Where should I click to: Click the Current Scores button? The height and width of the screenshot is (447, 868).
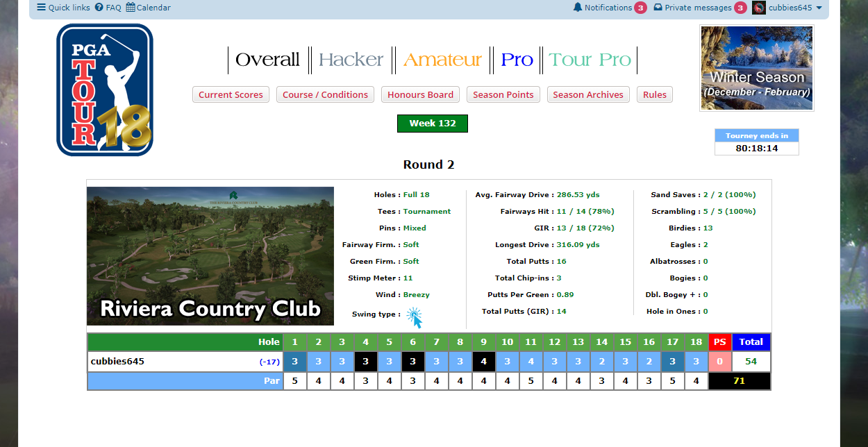pos(231,94)
